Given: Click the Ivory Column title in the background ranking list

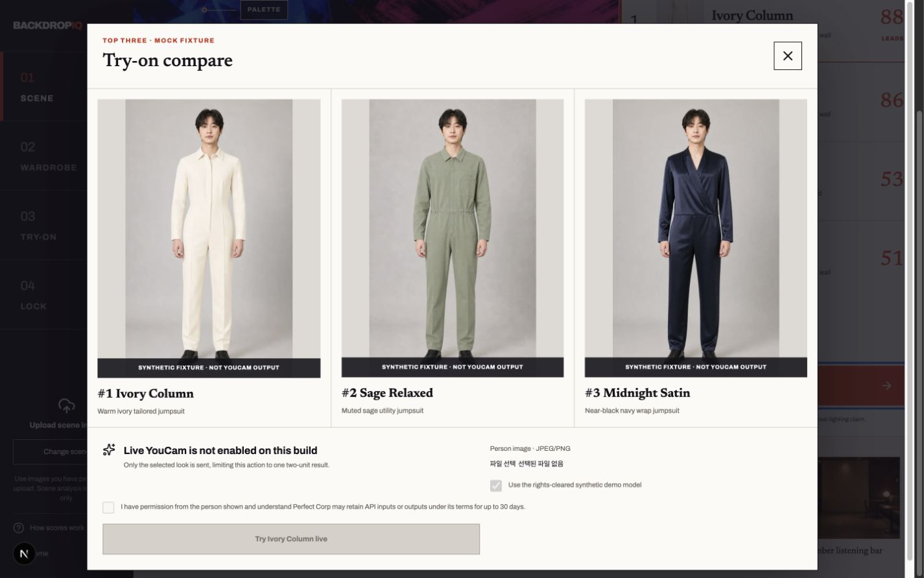Looking at the screenshot, I should point(752,15).
